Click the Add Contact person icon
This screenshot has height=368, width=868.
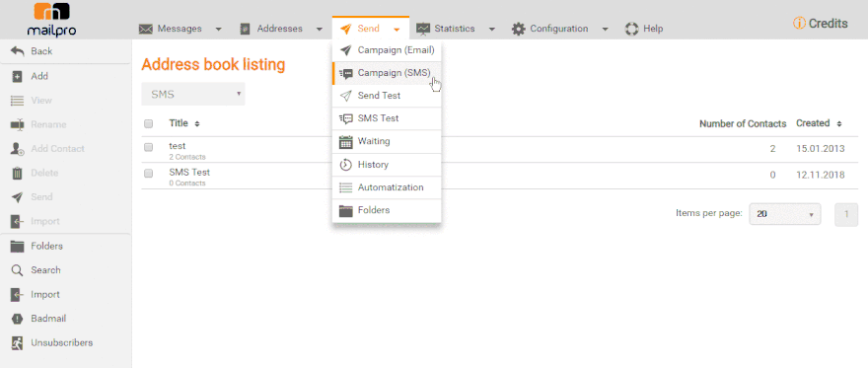[x=17, y=149]
